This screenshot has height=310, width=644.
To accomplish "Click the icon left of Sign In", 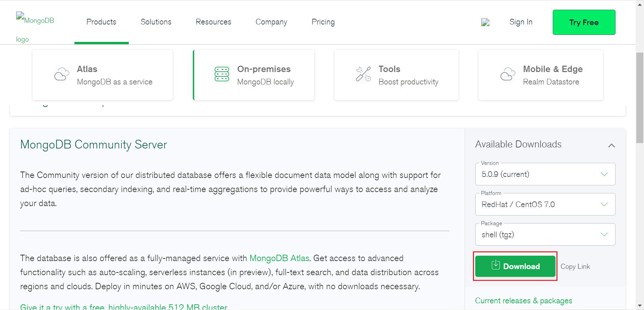I will (x=485, y=22).
